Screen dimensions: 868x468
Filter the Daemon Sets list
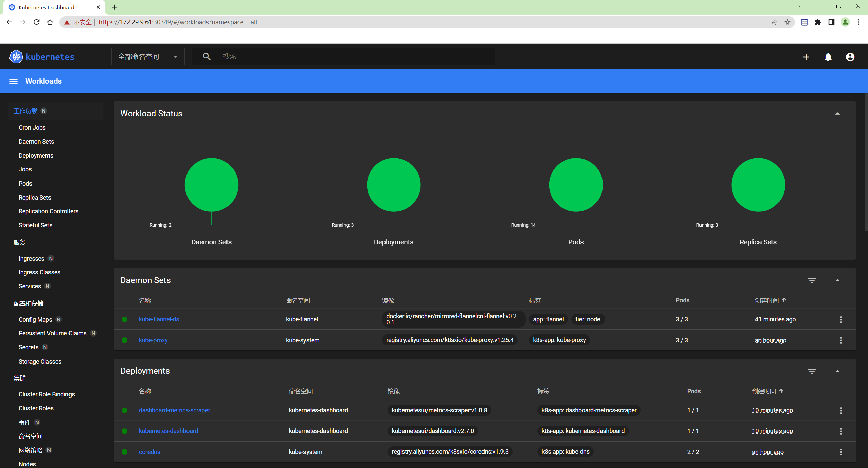(x=812, y=280)
